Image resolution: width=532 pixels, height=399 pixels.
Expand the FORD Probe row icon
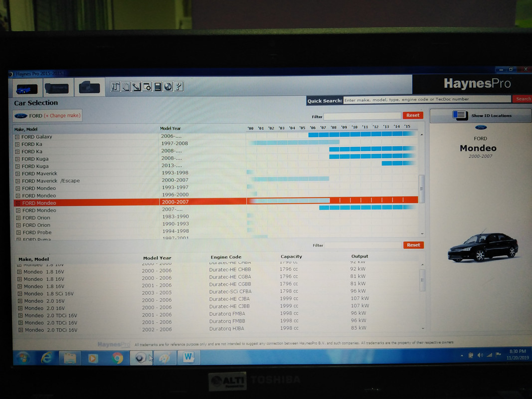(x=18, y=233)
